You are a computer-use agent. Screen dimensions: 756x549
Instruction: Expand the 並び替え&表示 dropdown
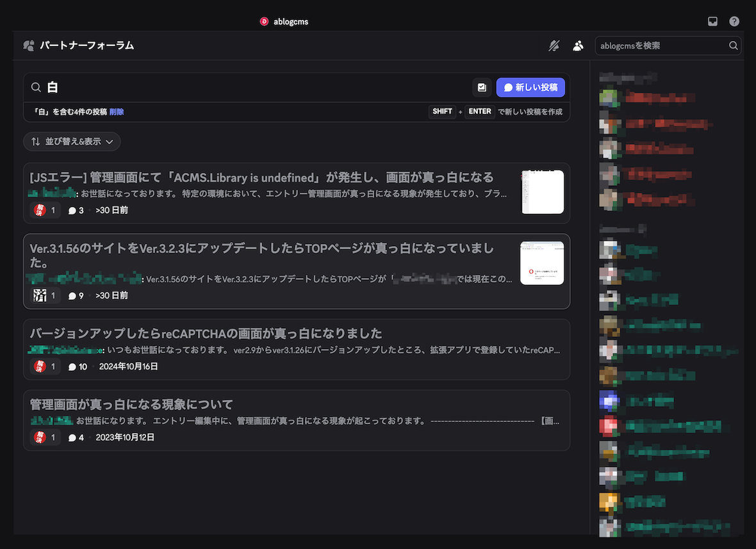(72, 142)
